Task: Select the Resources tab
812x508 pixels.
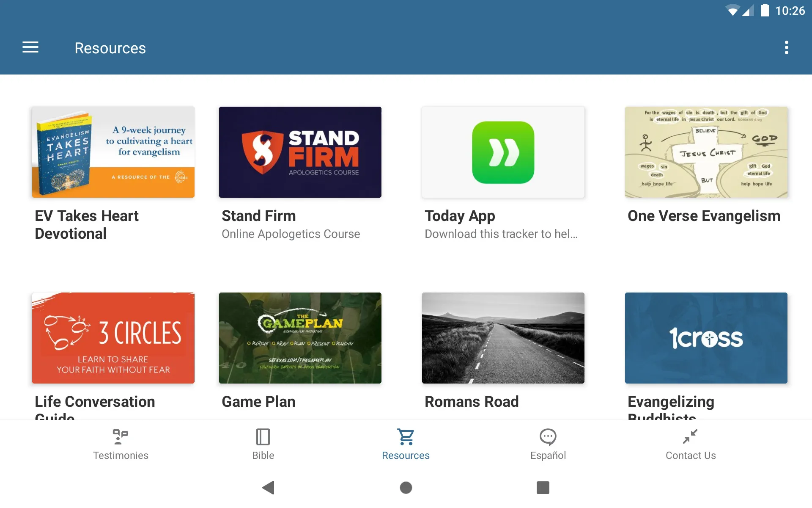Action: (x=406, y=444)
